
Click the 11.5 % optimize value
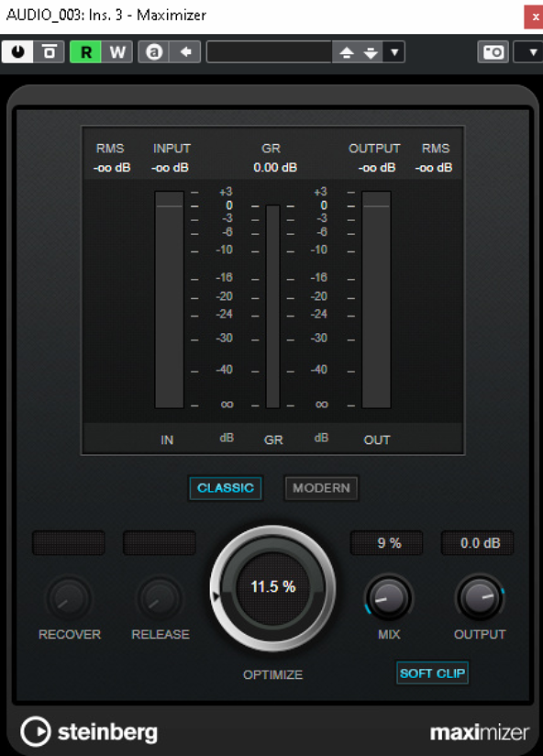[272, 587]
